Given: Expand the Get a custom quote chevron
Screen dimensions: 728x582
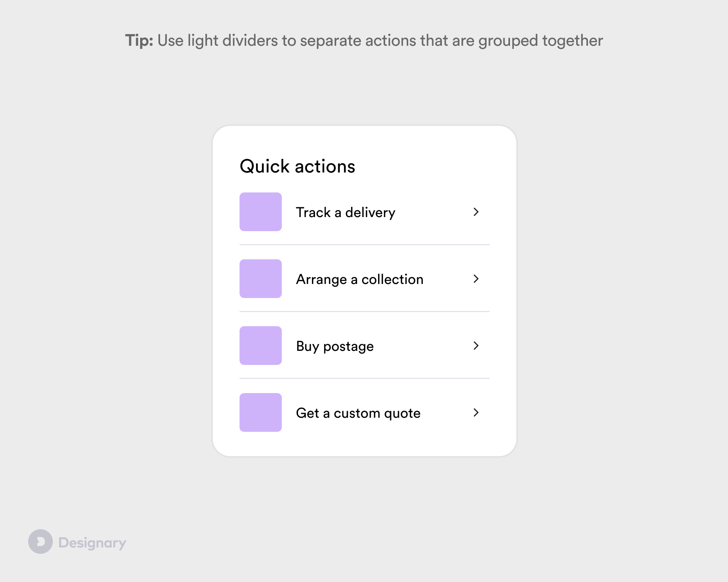Looking at the screenshot, I should [476, 412].
